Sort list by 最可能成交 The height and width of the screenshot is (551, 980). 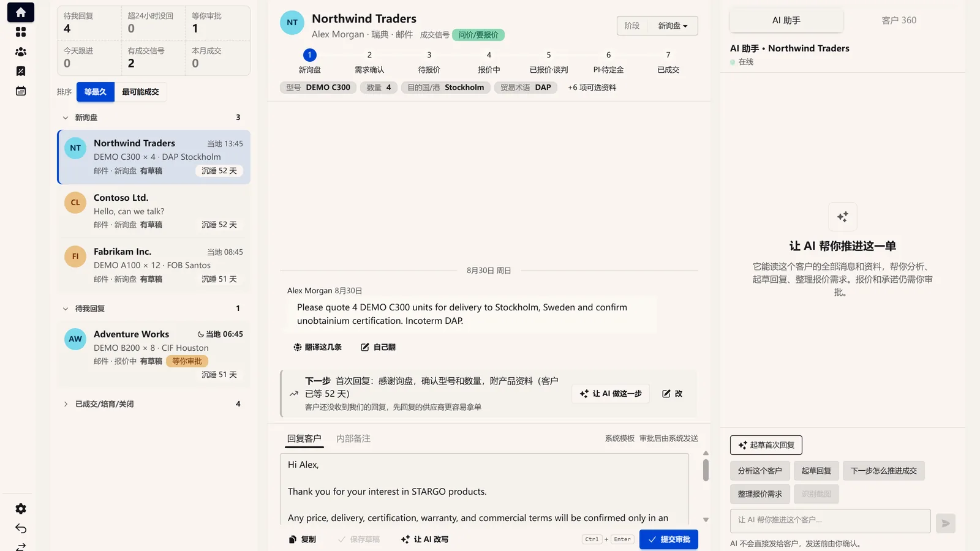pos(140,92)
